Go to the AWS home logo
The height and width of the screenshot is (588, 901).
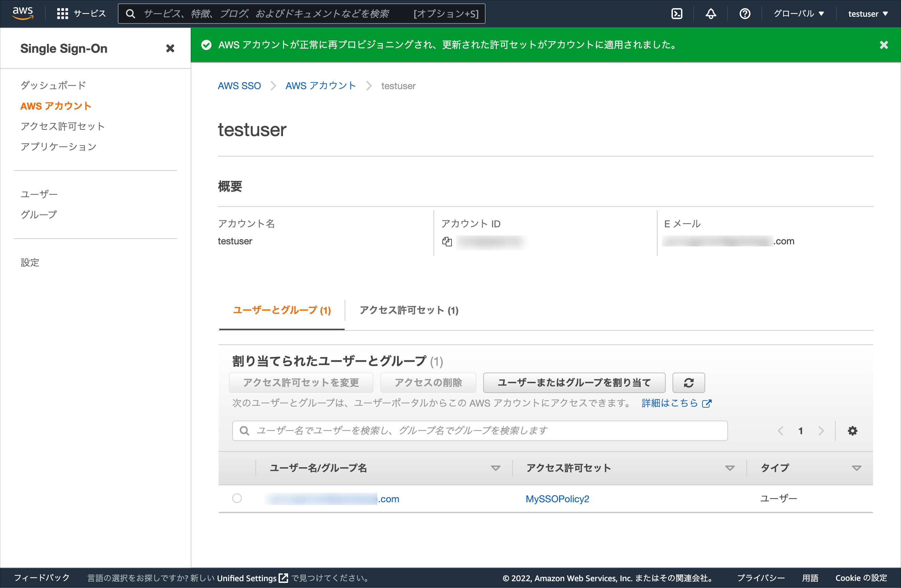23,13
